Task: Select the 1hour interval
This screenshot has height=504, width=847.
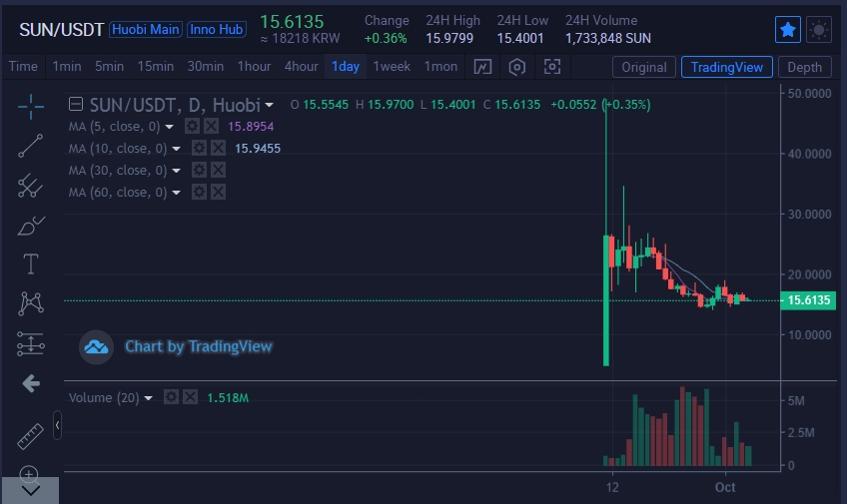Action: [x=254, y=67]
